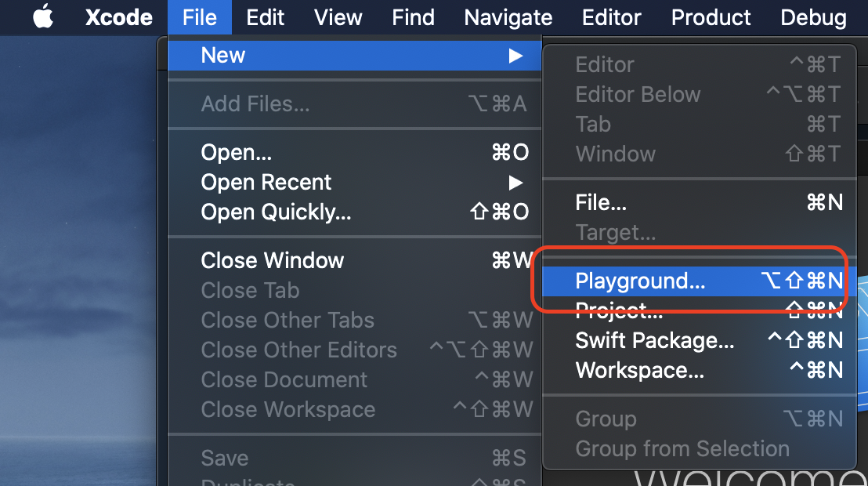
Task: Click the File menu in menu bar
Action: tap(199, 18)
